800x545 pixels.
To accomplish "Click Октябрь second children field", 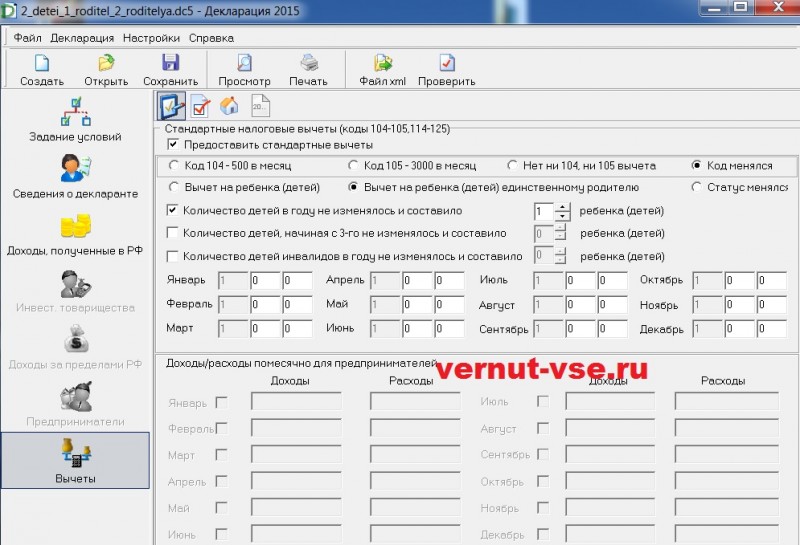I will click(x=739, y=280).
